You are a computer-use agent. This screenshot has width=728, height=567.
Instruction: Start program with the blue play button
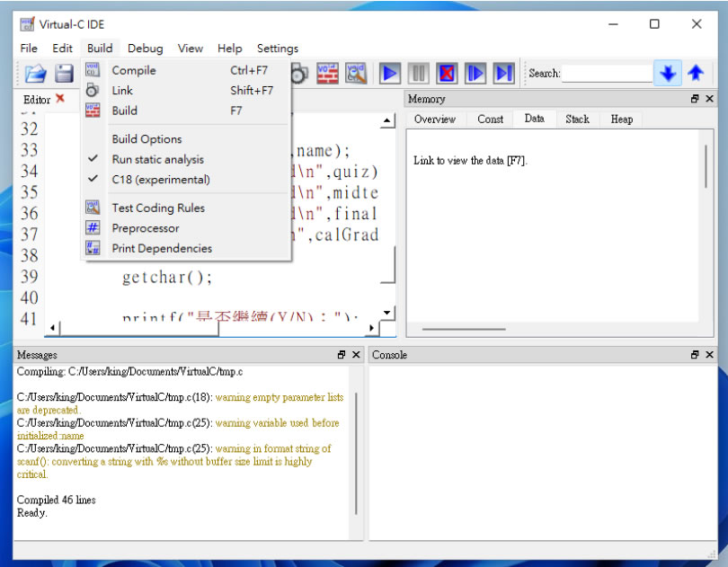390,74
